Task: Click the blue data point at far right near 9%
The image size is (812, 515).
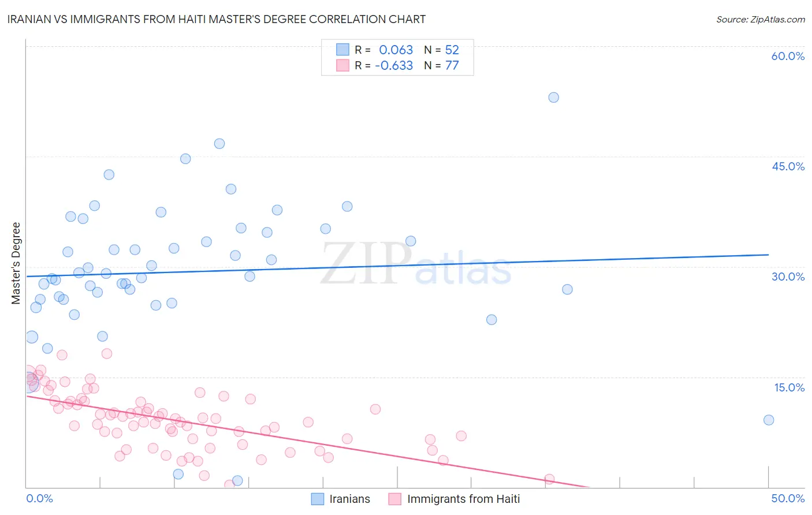Action: tap(769, 420)
